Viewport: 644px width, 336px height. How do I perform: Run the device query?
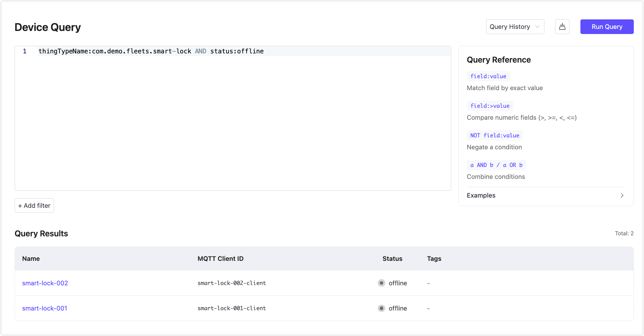click(x=607, y=27)
